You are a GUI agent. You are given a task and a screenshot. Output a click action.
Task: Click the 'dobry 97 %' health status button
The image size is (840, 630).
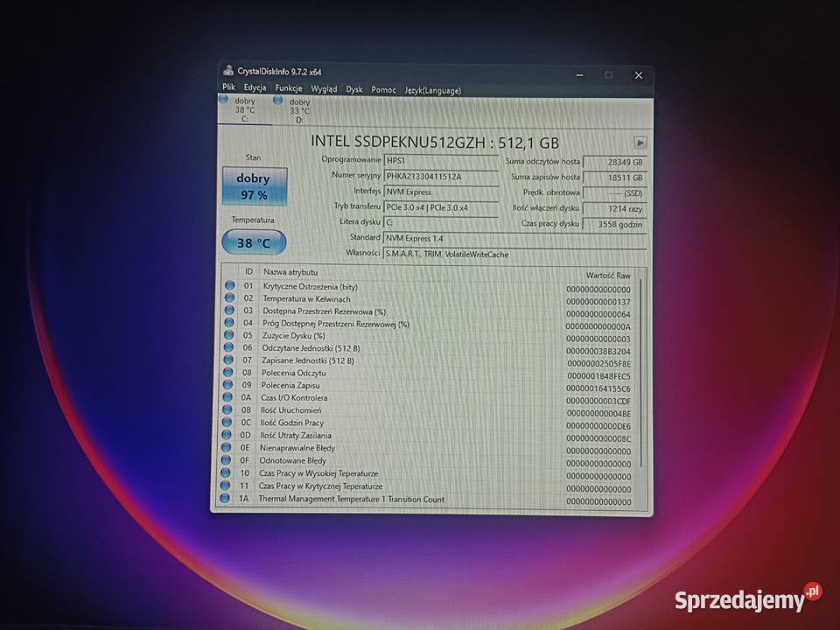coord(255,186)
